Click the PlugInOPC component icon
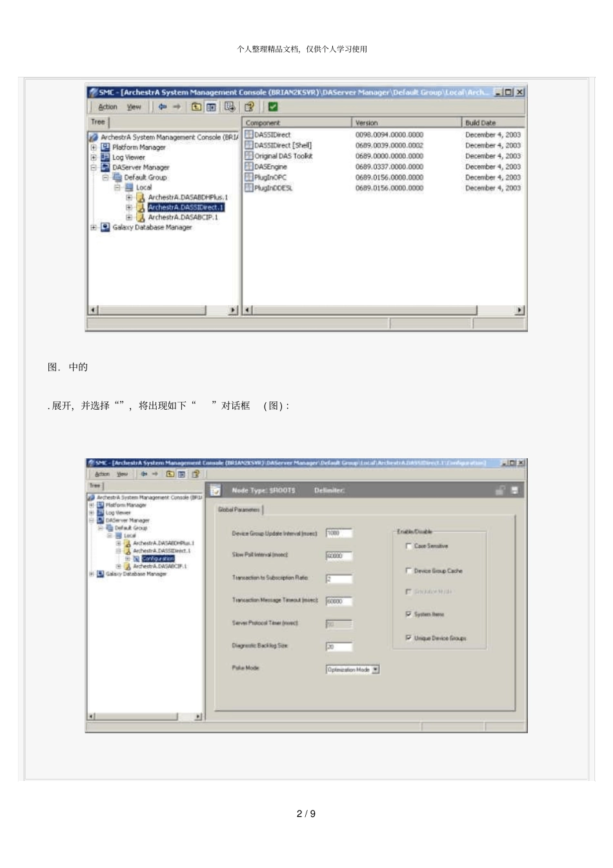Viewport: 613px width, 868px height. 249,177
